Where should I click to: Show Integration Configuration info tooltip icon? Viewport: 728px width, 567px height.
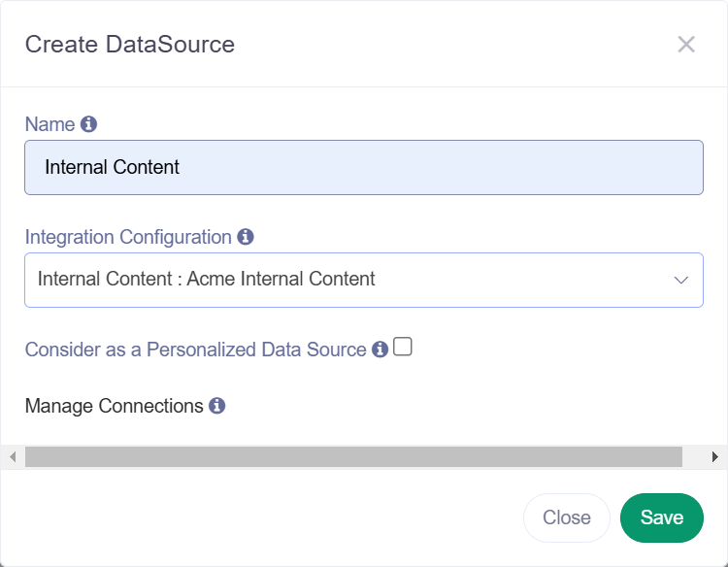pos(246,237)
